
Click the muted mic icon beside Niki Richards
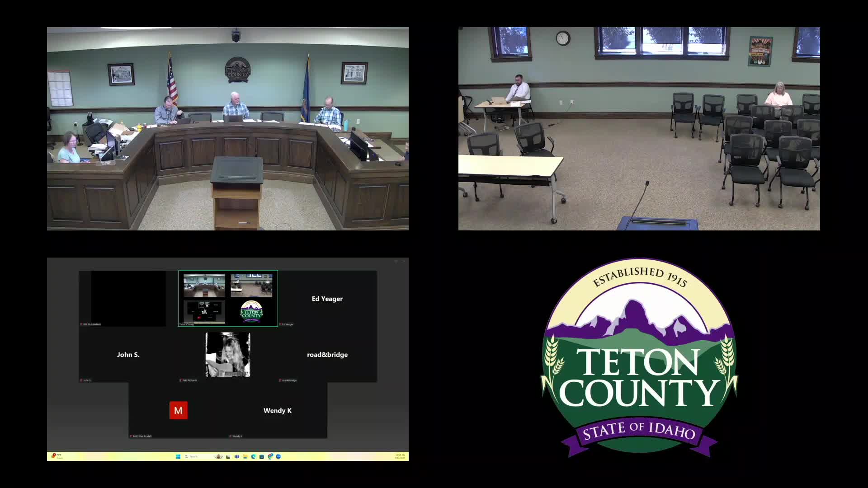[180, 380]
